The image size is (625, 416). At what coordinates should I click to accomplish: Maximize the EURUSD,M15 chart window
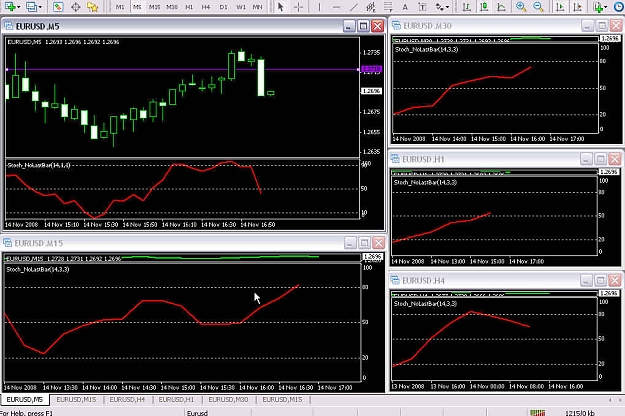(x=364, y=243)
